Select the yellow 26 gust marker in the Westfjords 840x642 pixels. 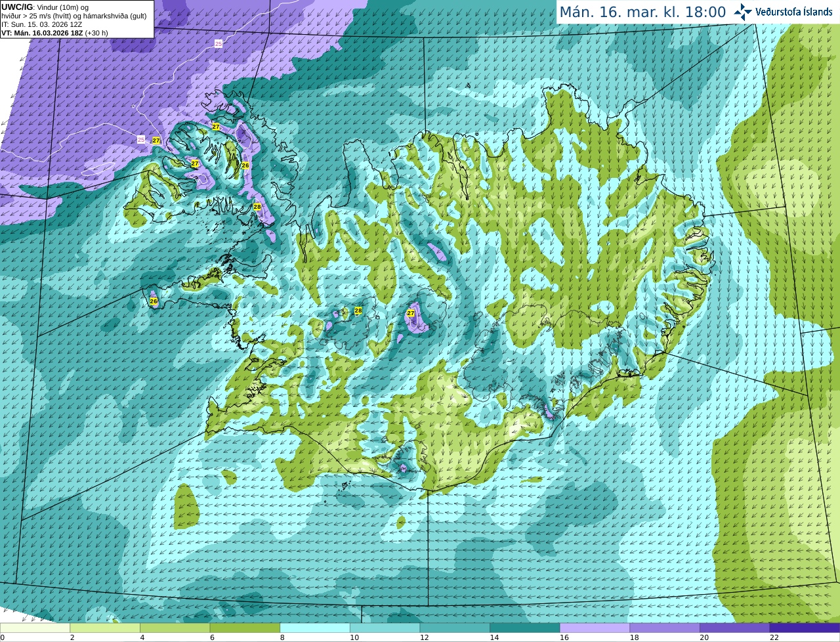(x=245, y=165)
